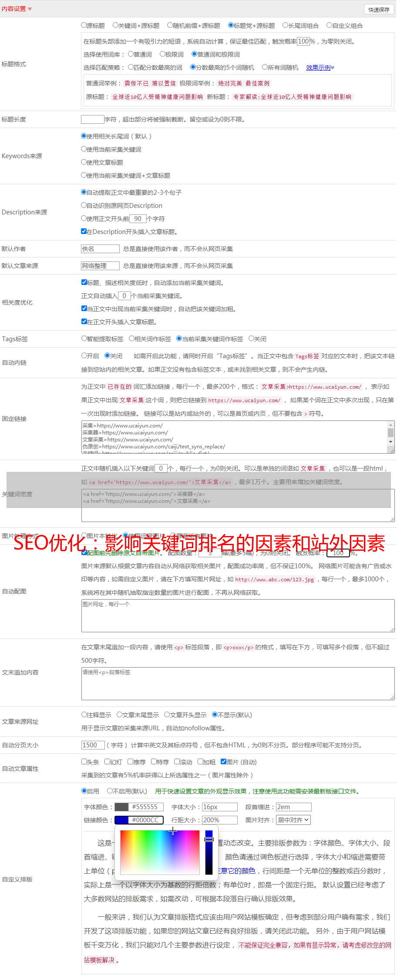
Task: Select 智能提取标签 Tags option
Action: 84,339
